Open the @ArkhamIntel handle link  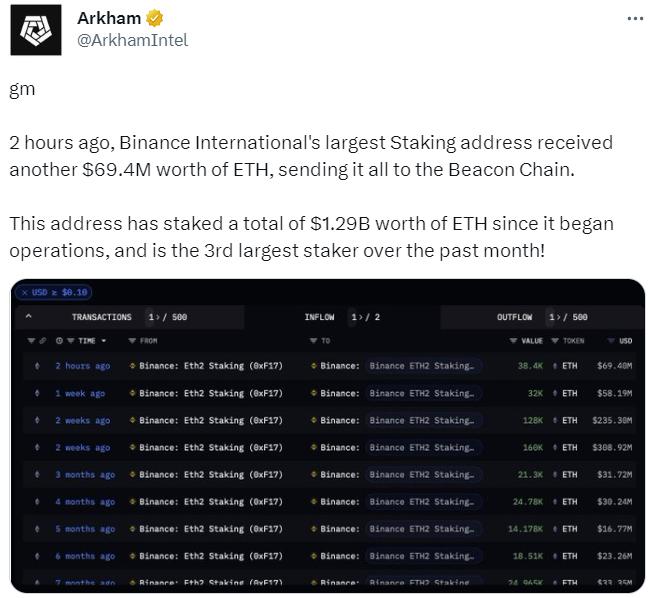tap(132, 40)
